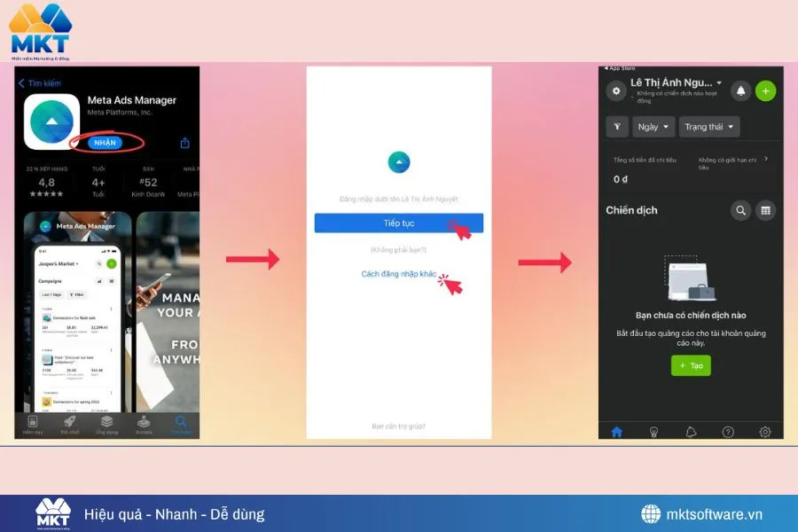Image resolution: width=798 pixels, height=532 pixels.
Task: Open the Trạng thái status dropdown
Action: coord(709,127)
